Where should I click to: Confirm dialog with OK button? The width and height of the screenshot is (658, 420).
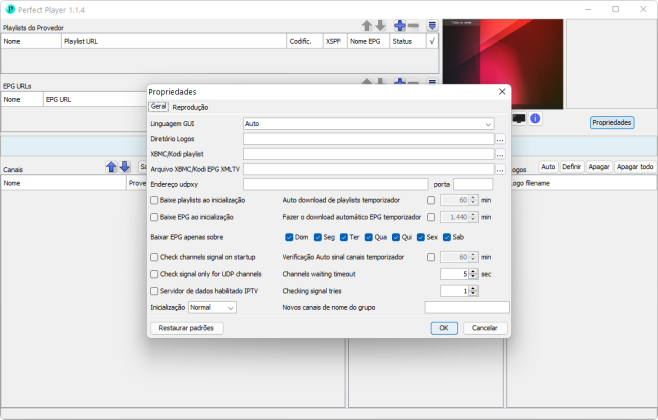pyautogui.click(x=444, y=328)
